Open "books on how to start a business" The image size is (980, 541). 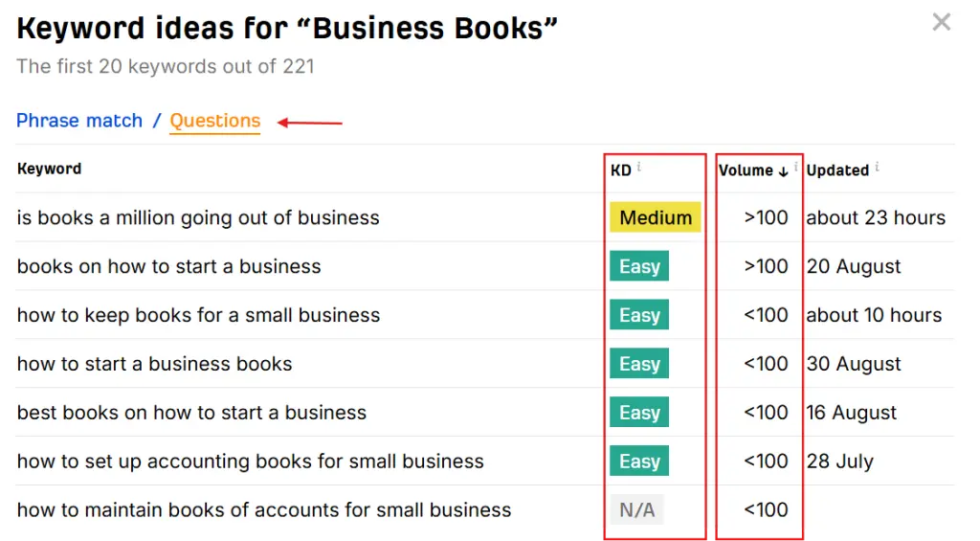(168, 266)
